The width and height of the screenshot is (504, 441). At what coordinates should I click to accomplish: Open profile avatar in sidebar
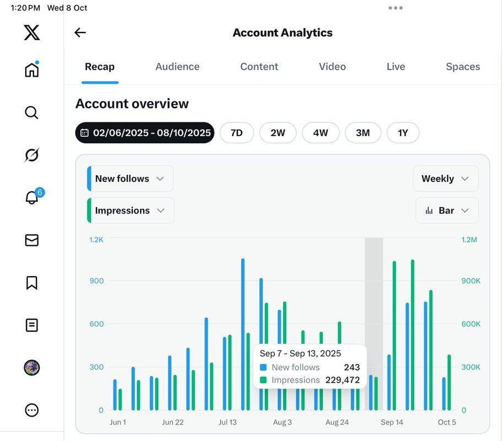pyautogui.click(x=32, y=368)
